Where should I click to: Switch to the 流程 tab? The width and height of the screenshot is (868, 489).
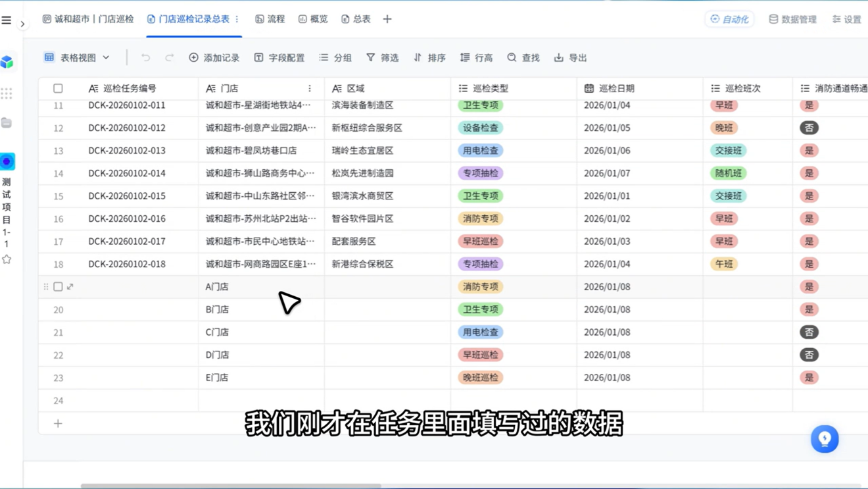[x=270, y=19]
